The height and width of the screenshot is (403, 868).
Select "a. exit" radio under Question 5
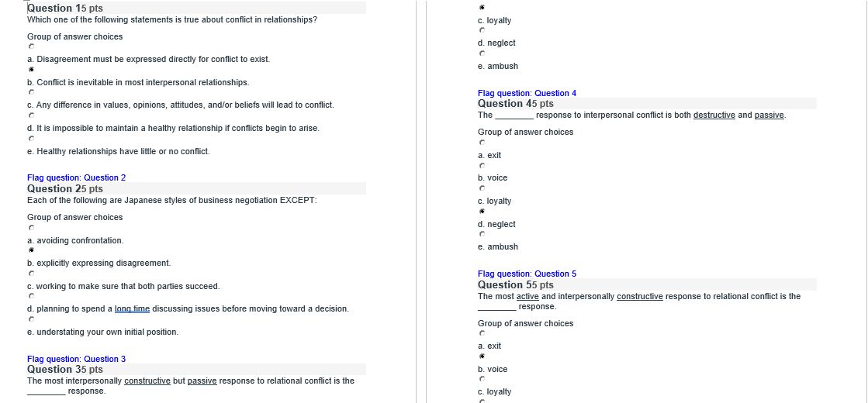[x=482, y=333]
